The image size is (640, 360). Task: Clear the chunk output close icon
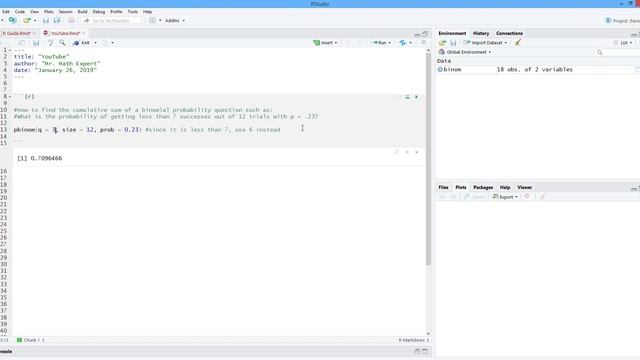417,152
